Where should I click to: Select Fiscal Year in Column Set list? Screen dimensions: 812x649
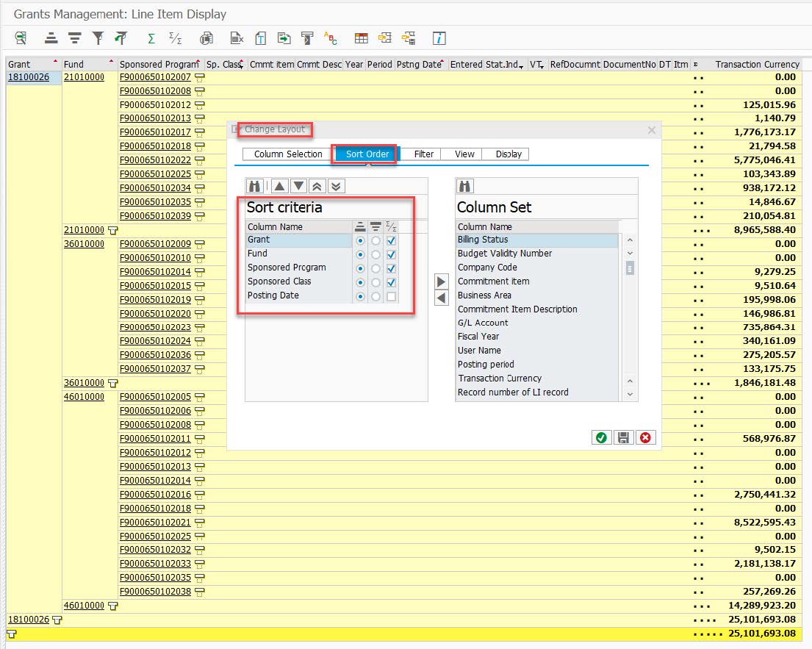pos(478,337)
